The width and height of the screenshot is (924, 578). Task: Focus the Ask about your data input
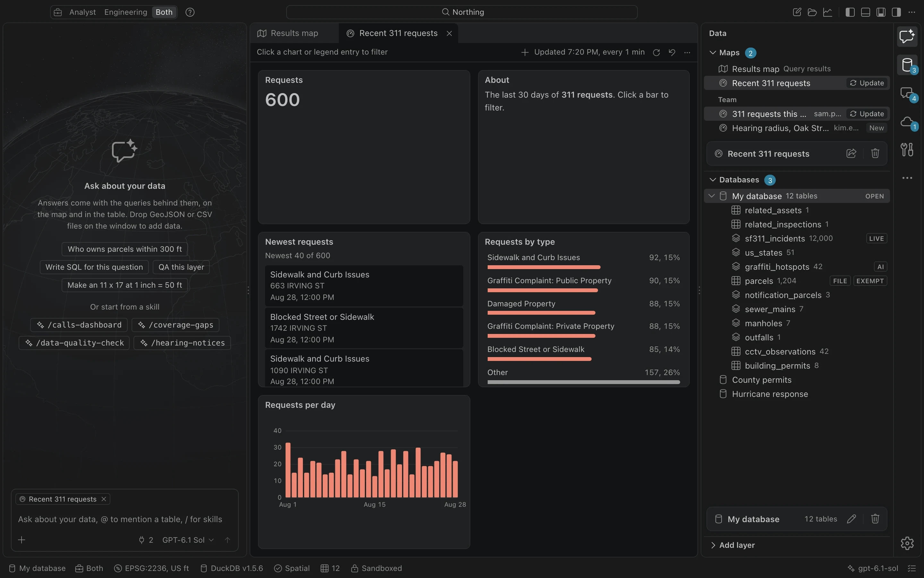124,519
